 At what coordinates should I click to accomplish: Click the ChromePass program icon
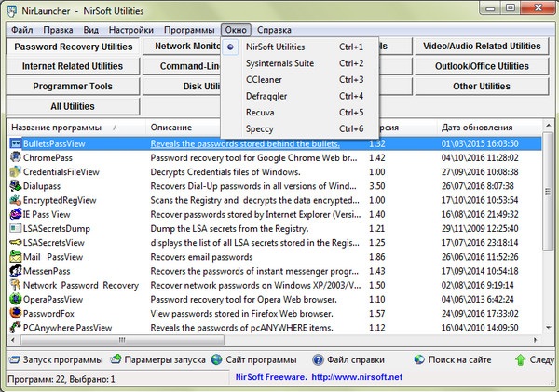pos(15,158)
